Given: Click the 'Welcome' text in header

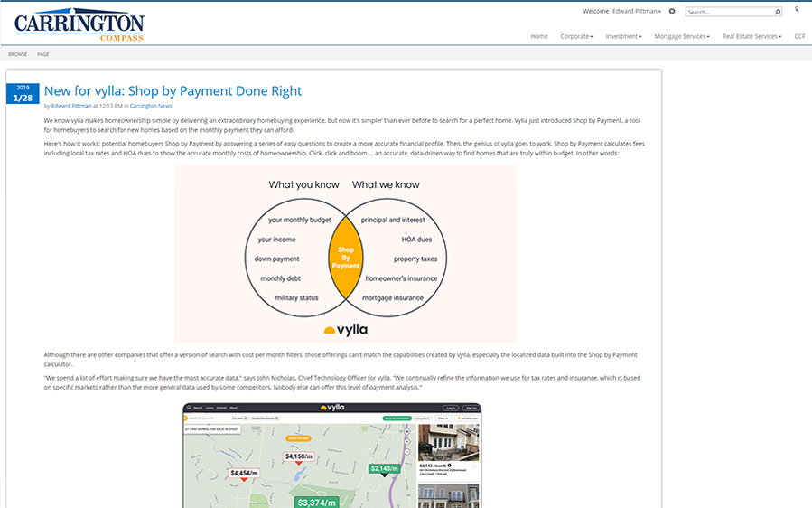Looking at the screenshot, I should point(595,11).
